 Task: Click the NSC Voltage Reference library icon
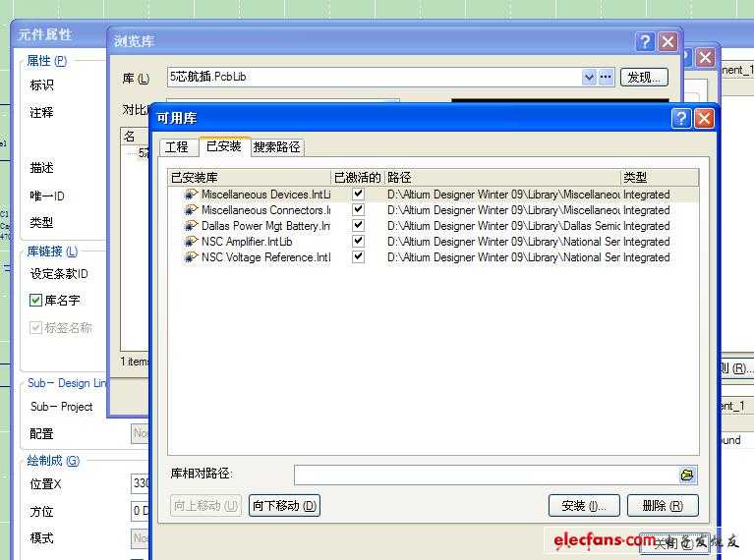pos(191,257)
